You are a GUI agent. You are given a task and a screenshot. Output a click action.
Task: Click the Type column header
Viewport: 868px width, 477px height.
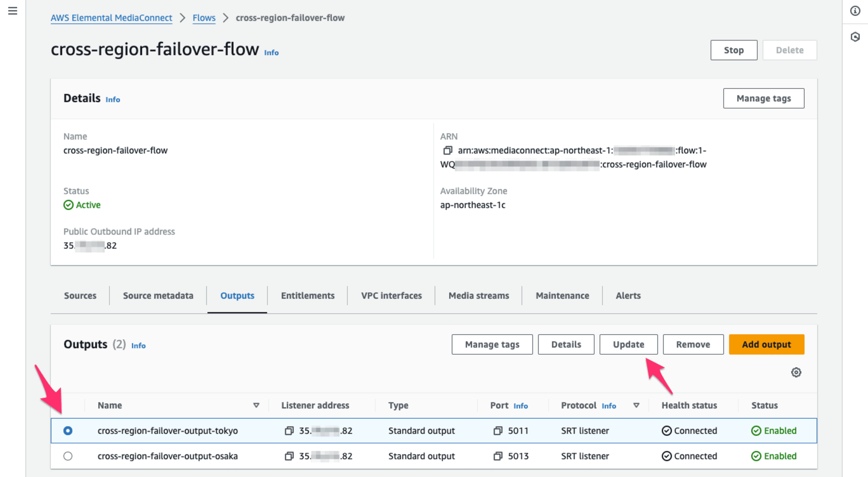[398, 405]
